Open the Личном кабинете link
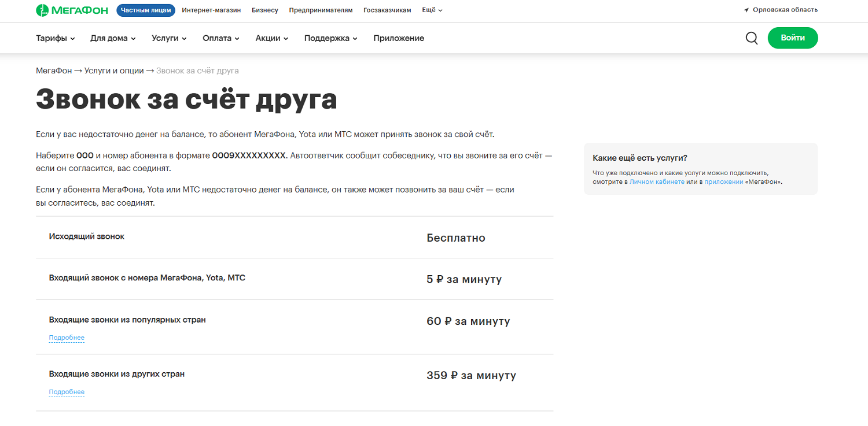This screenshot has width=868, height=426. coord(657,181)
